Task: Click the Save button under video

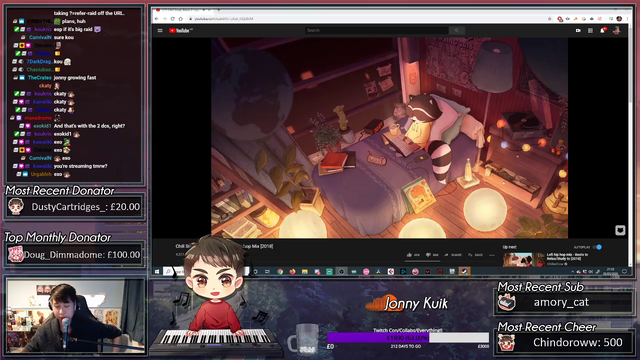Action: click(476, 255)
